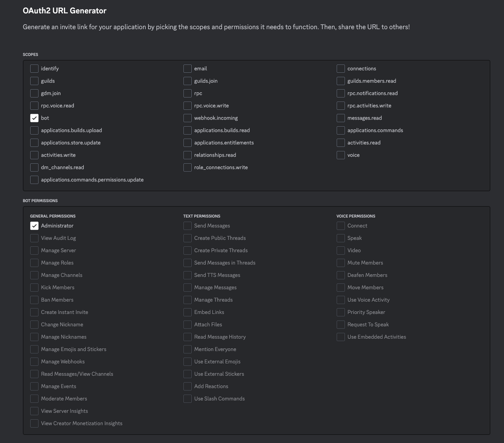This screenshot has height=443, width=504.
Task: Check the Priority Speaker permission
Action: pos(341,312)
